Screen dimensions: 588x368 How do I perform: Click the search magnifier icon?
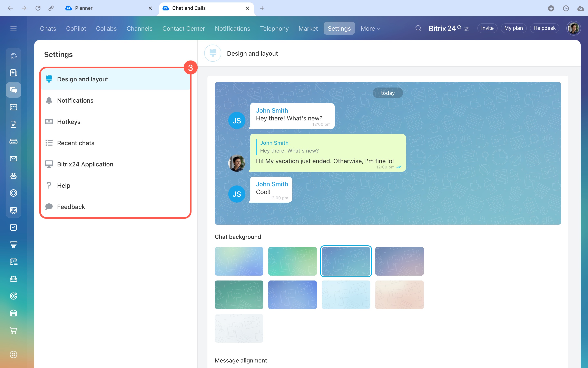(418, 28)
